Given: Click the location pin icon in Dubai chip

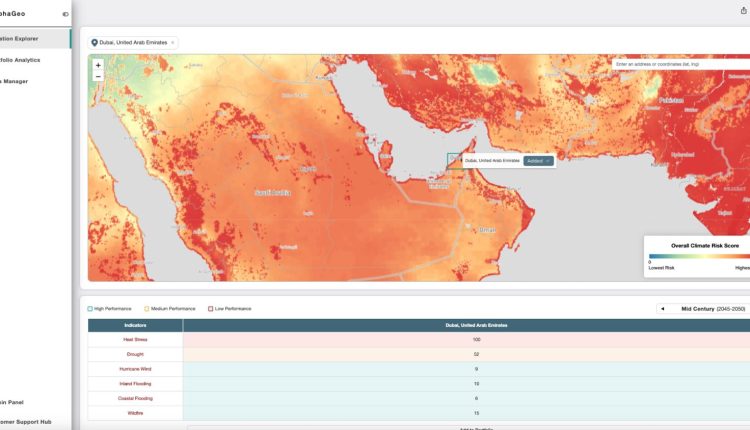Looking at the screenshot, I should 95,43.
